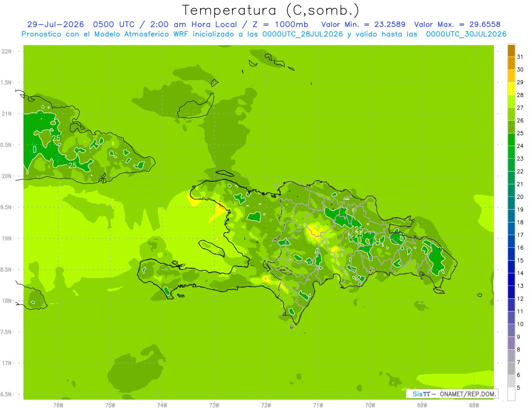Click legend swatch between 25 and 26
This screenshot has width=532, height=411.
click(x=511, y=127)
